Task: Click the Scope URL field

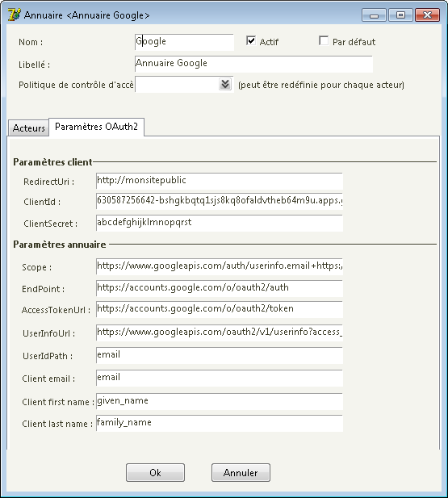Action: click(220, 266)
